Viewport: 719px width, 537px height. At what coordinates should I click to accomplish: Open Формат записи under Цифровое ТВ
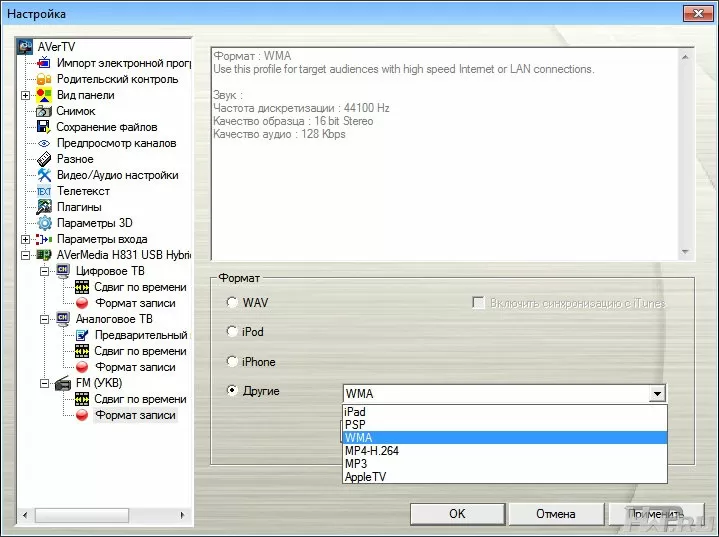click(135, 303)
